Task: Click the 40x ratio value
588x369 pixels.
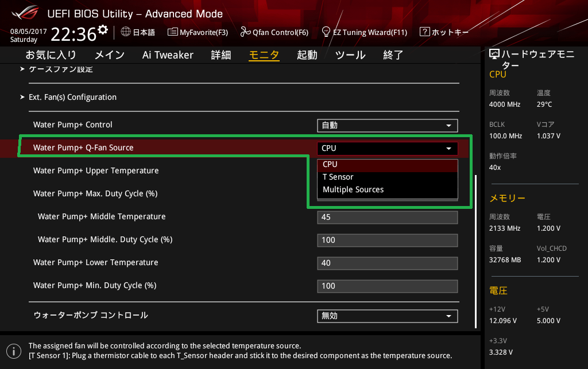Action: pos(495,168)
